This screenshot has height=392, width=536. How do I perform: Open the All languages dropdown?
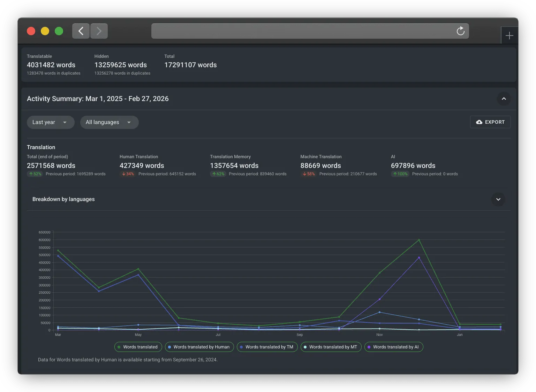pos(109,122)
